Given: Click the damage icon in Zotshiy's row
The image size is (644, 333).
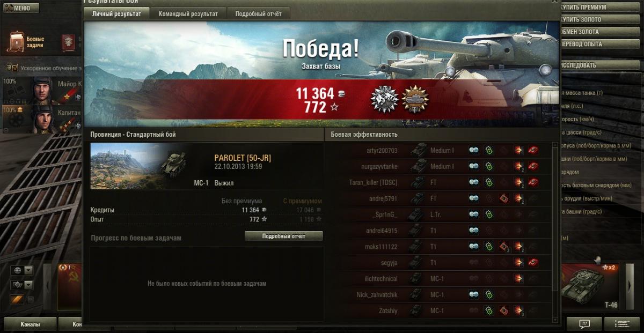Looking at the screenshot, I should [x=518, y=311].
